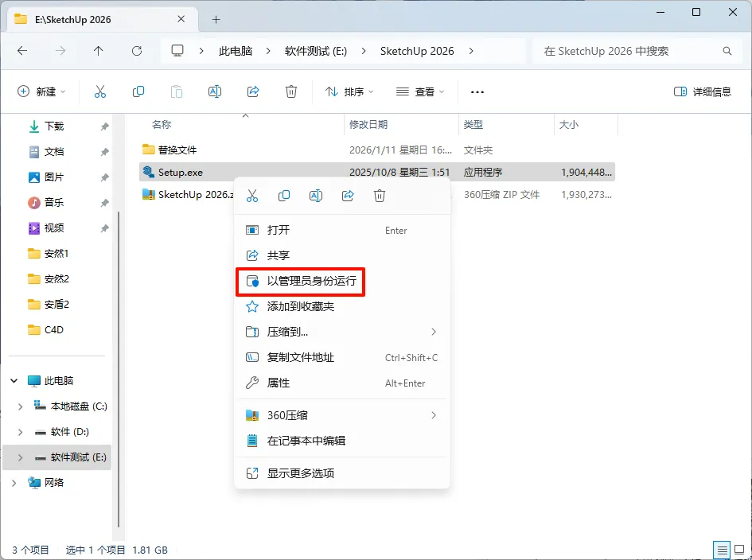This screenshot has width=752, height=560.
Task: Select 复制文件地址 in the context menu
Action: pyautogui.click(x=342, y=358)
